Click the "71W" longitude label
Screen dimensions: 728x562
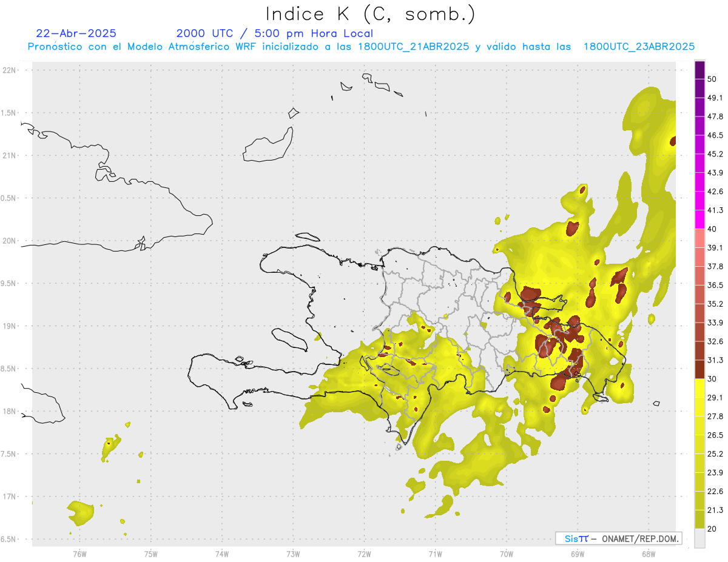click(435, 554)
